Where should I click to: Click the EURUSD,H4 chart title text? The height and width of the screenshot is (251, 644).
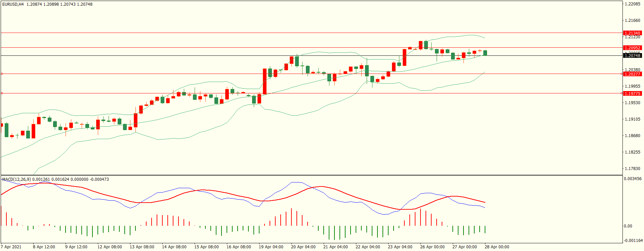tap(13, 4)
